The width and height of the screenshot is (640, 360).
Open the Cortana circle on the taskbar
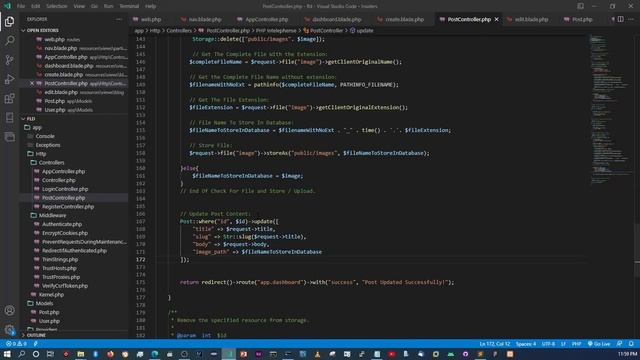coord(36,354)
